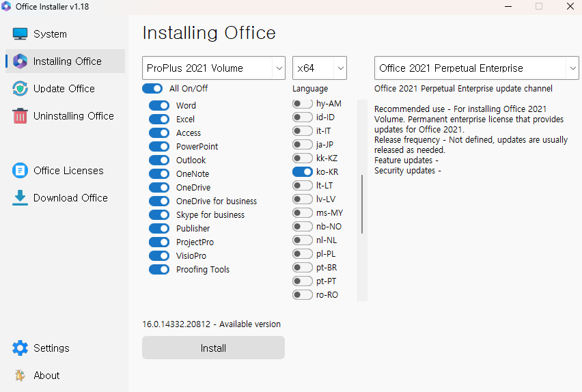Image resolution: width=582 pixels, height=392 pixels.
Task: Click the Uninstalling Office trash icon
Action: [20, 116]
